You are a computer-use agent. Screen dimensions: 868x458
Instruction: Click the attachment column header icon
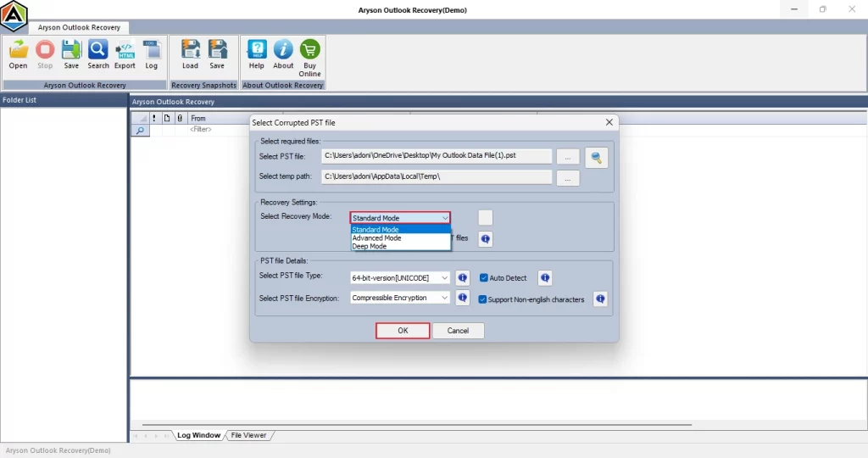pyautogui.click(x=180, y=118)
